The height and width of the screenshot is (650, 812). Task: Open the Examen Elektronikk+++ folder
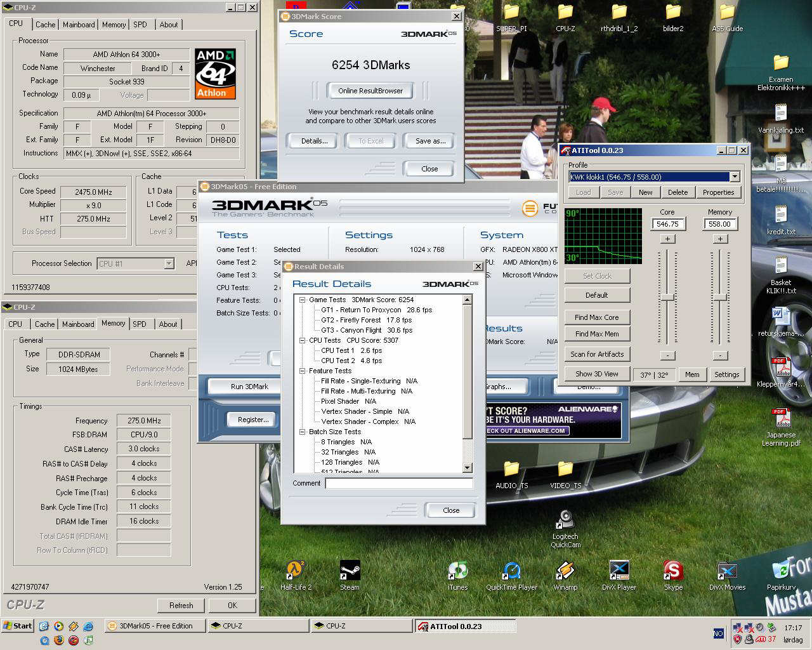(781, 72)
